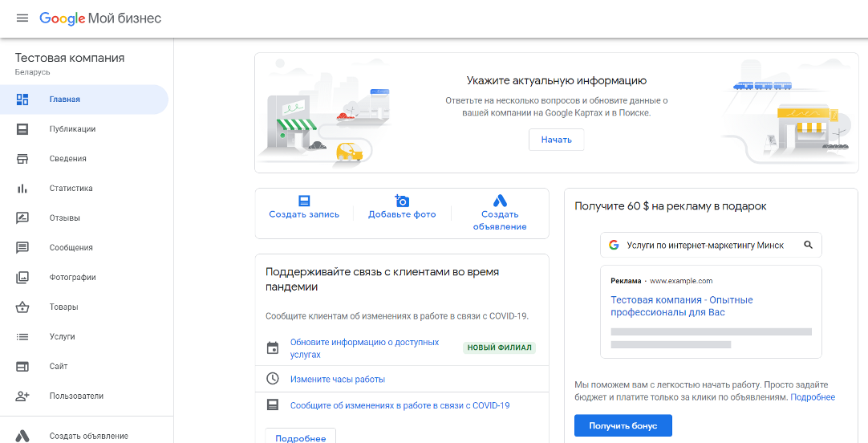Click the post icon beside COVID-19 update link
The width and height of the screenshot is (868, 443).
pyautogui.click(x=273, y=404)
